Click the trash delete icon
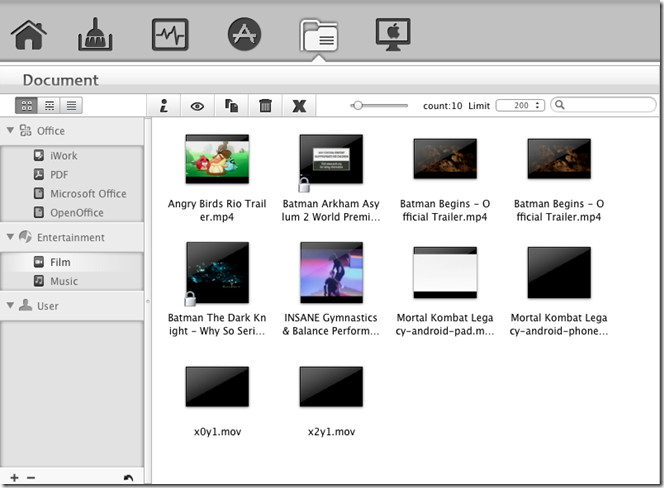 tap(265, 105)
